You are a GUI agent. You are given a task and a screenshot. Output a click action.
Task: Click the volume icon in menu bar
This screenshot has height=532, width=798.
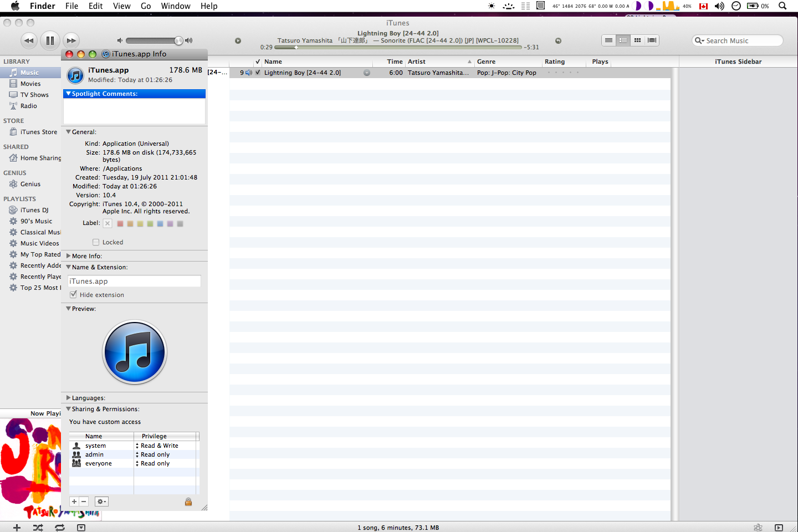point(719,6)
